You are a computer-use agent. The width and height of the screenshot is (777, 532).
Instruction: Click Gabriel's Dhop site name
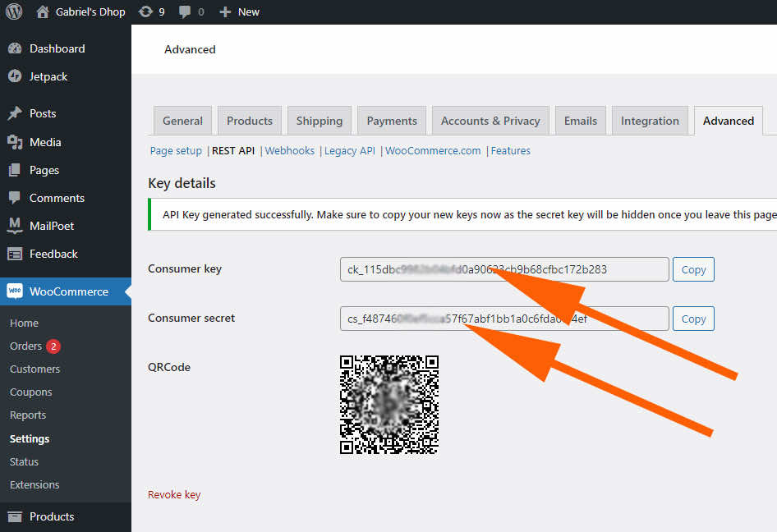[x=90, y=11]
